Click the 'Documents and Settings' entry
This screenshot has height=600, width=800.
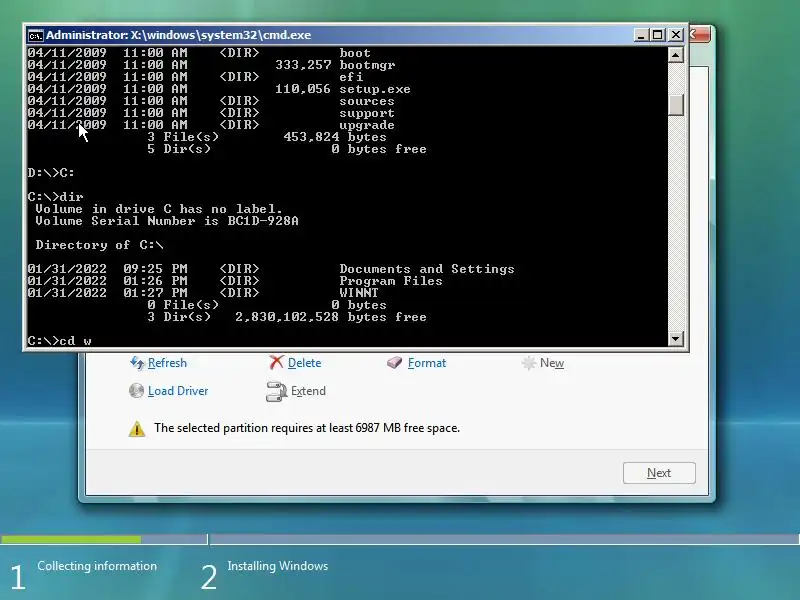(427, 269)
